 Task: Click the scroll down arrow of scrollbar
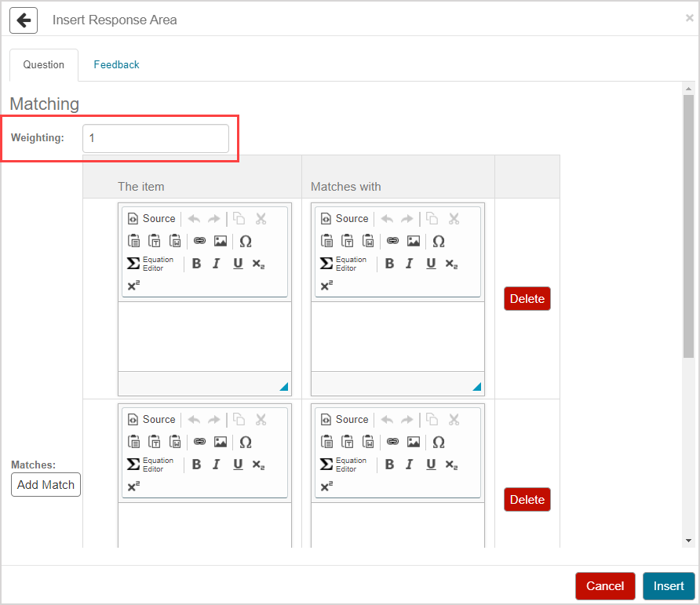(688, 541)
